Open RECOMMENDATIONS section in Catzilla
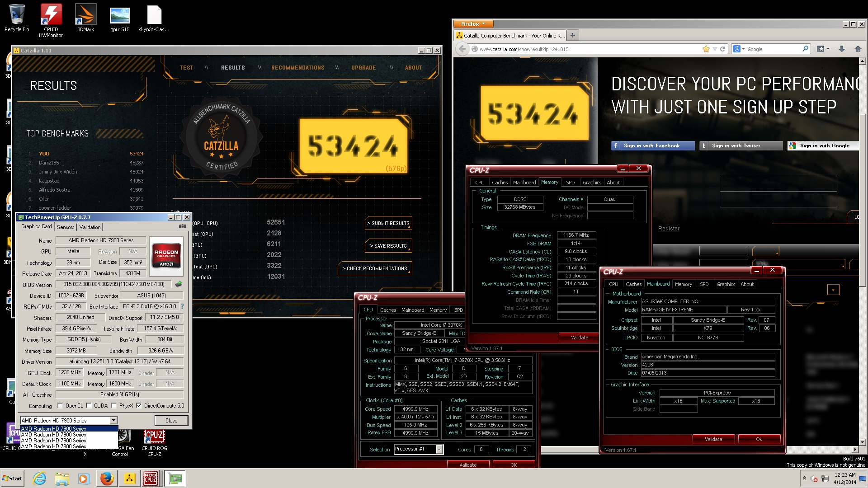Viewport: 868px width, 488px height. (298, 68)
